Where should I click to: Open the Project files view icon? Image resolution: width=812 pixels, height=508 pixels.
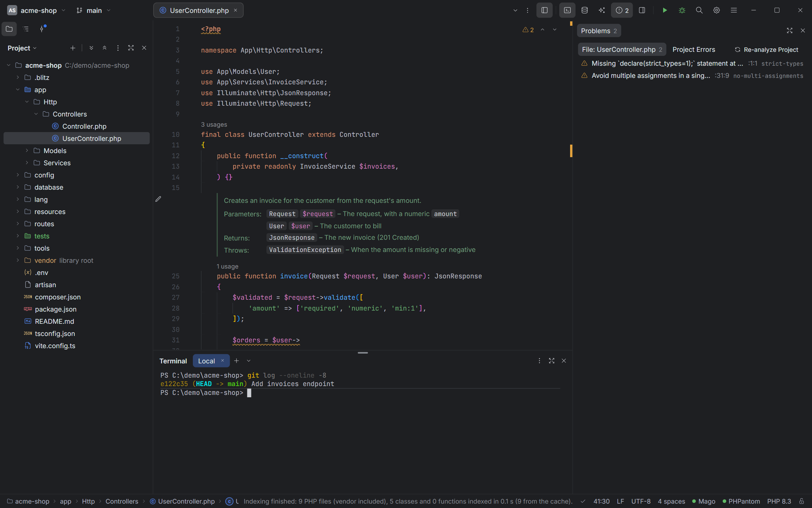(9, 29)
